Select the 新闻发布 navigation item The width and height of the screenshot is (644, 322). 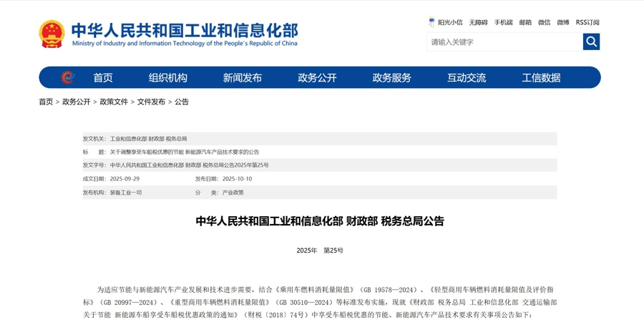(x=243, y=77)
